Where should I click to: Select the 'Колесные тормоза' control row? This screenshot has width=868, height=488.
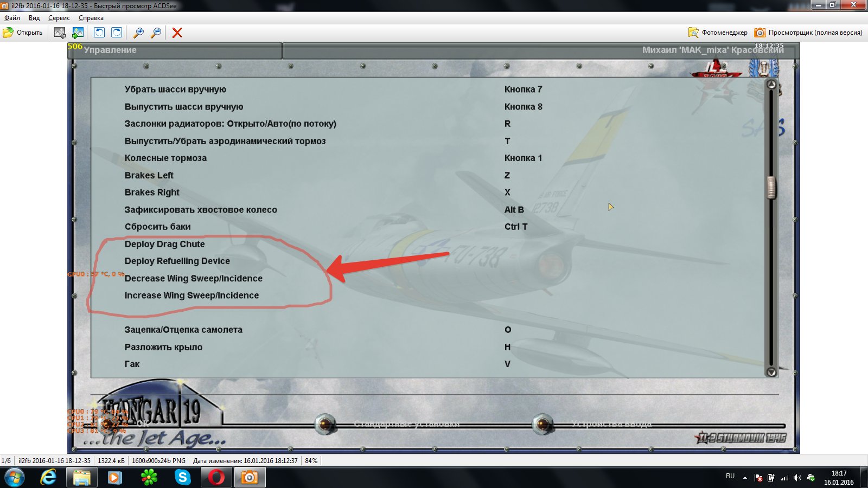pyautogui.click(x=165, y=158)
